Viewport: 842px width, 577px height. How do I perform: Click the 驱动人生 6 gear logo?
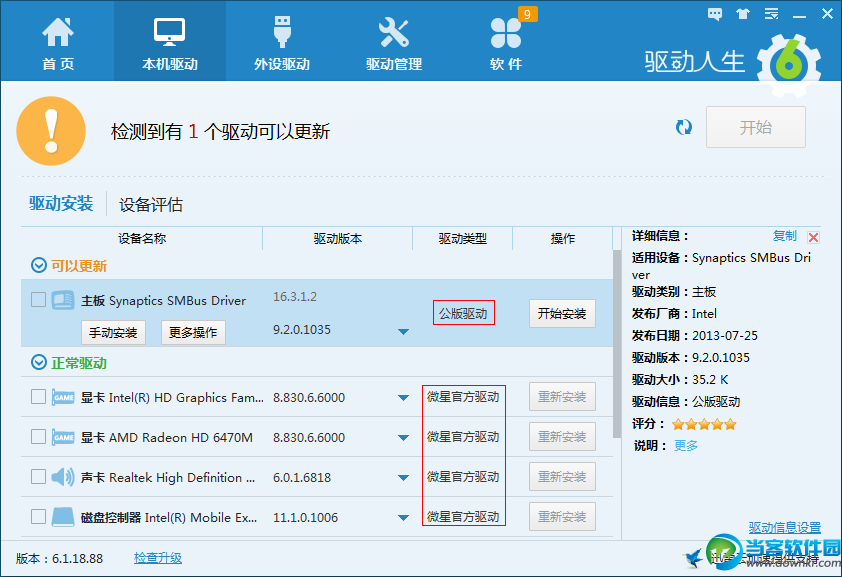(x=788, y=65)
